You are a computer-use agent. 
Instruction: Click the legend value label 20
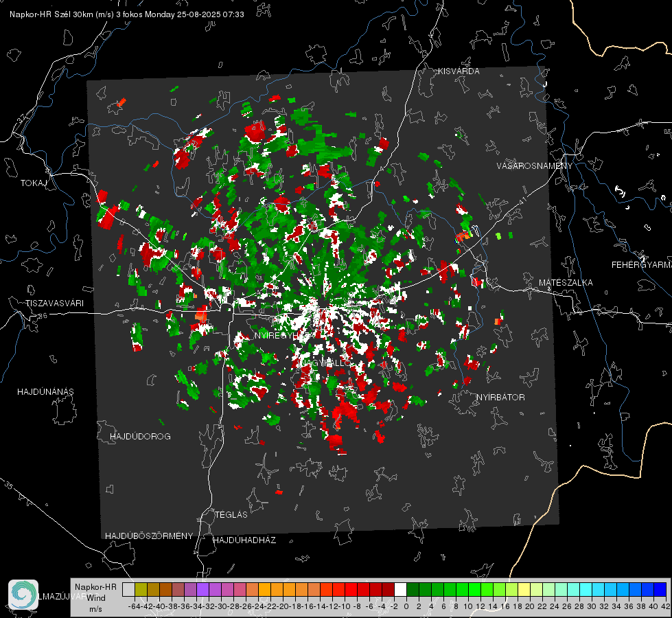530,606
